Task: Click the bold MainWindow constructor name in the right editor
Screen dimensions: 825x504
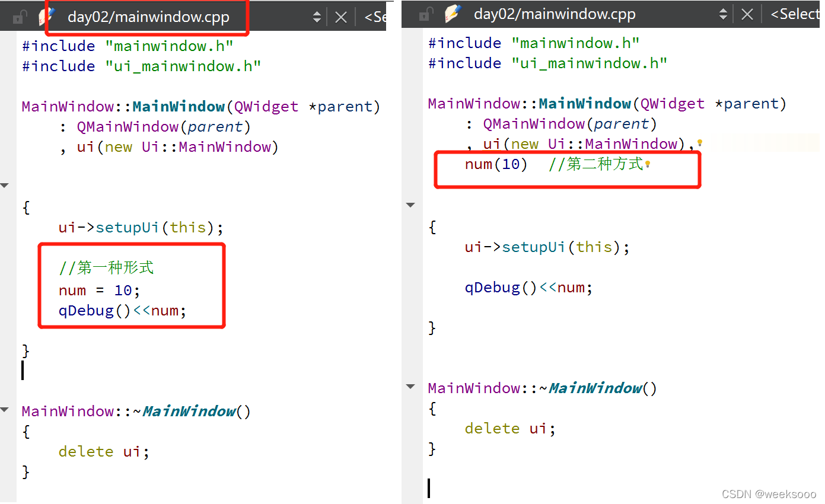Action: click(x=585, y=104)
